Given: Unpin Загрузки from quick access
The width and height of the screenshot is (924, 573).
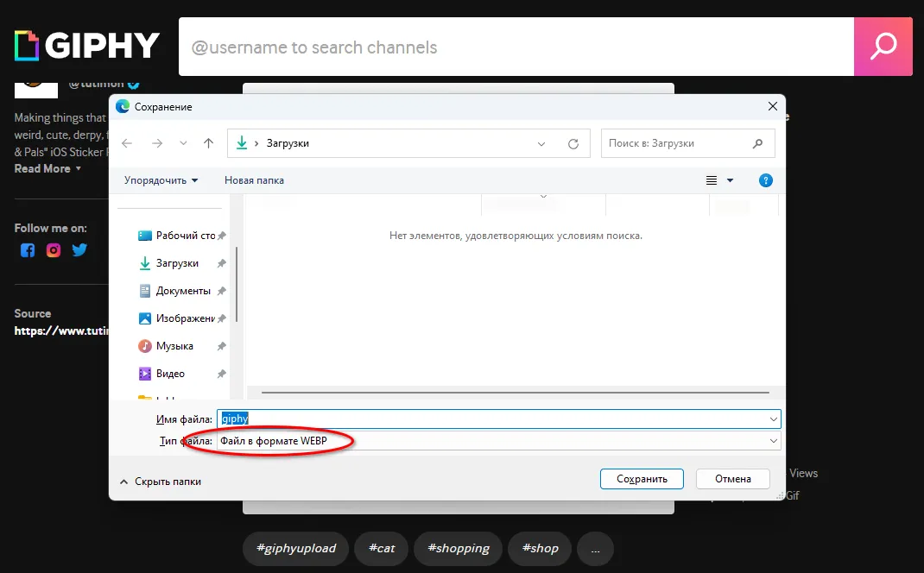Looking at the screenshot, I should coord(220,262).
